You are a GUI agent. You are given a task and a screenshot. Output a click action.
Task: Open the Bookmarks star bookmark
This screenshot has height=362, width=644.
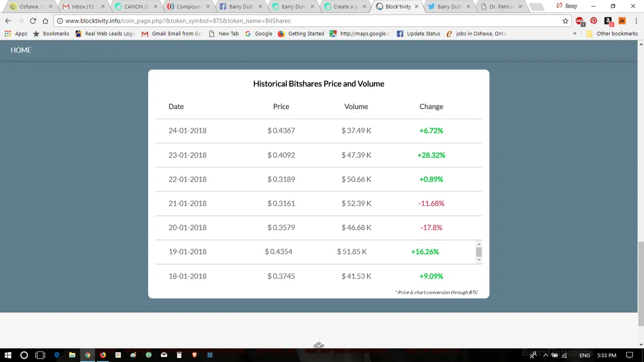click(x=51, y=34)
